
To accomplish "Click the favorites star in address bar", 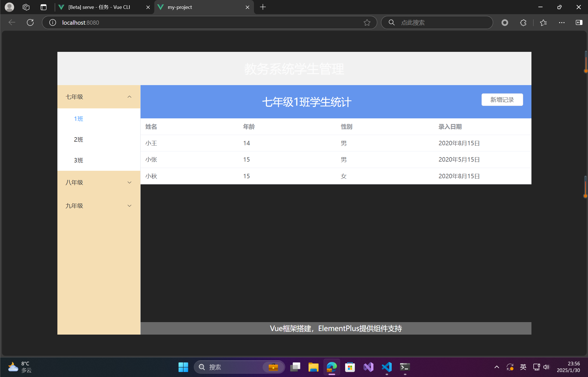I will click(367, 22).
